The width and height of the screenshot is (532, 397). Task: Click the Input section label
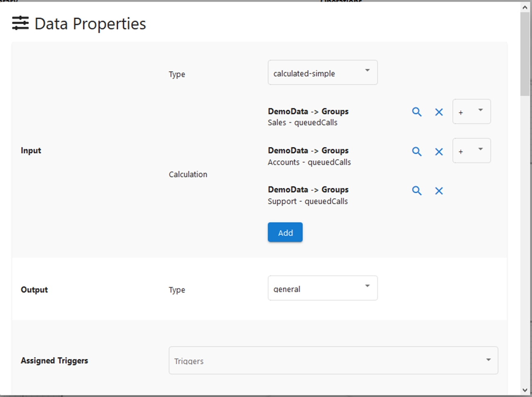coord(31,150)
